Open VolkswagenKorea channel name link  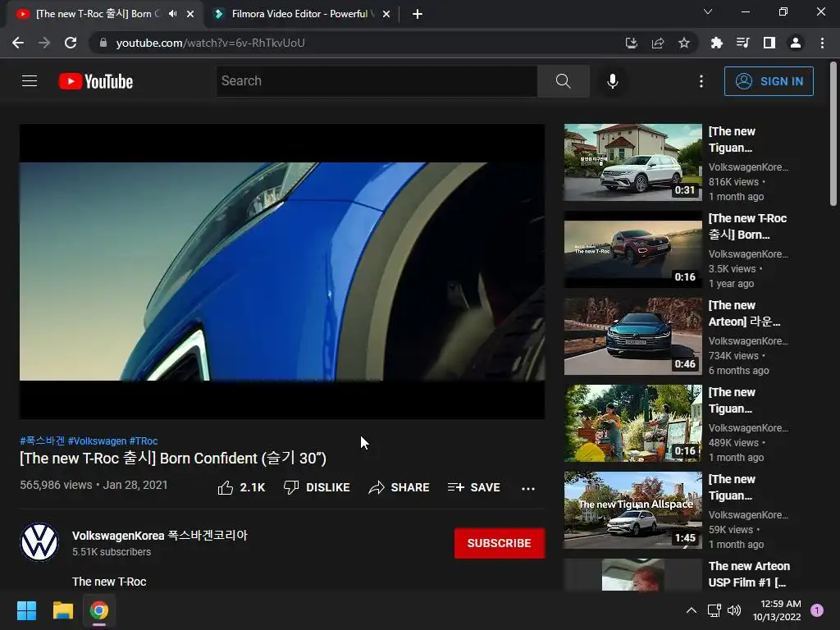pyautogui.click(x=160, y=535)
